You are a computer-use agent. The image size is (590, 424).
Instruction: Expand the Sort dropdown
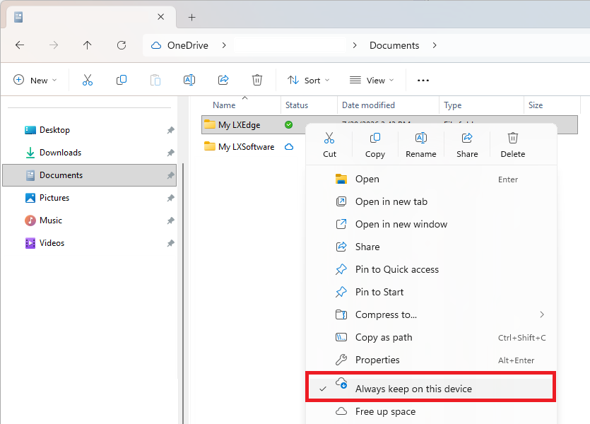click(309, 80)
